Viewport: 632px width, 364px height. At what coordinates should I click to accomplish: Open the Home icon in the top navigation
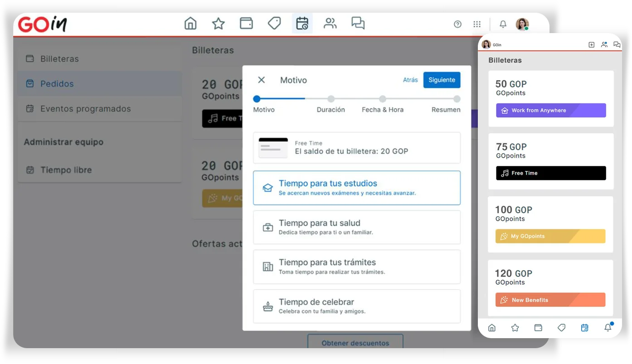(190, 23)
